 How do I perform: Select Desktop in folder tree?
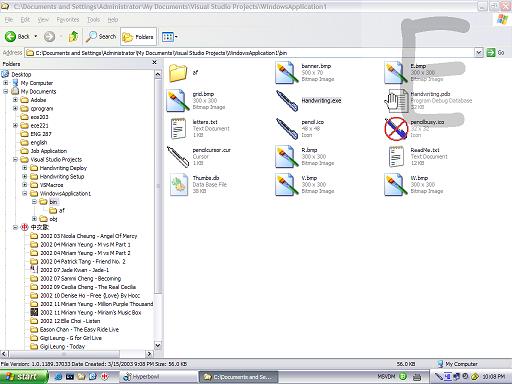point(21,74)
